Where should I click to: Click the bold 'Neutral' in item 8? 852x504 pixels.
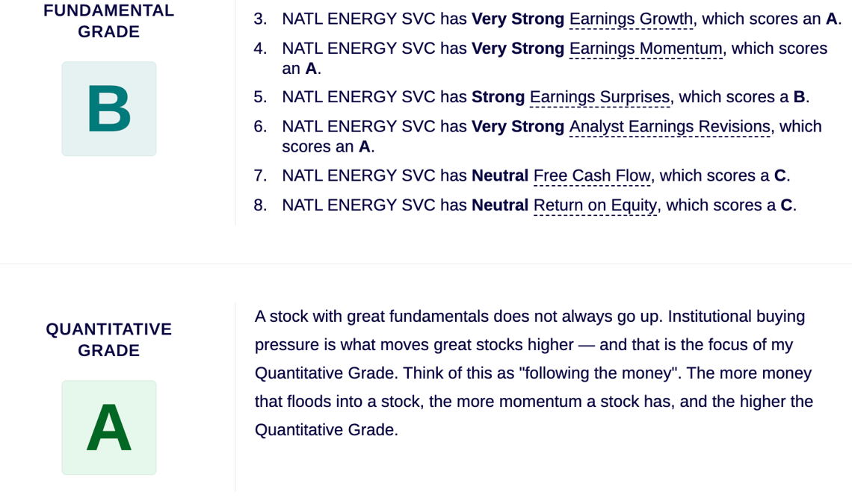[x=500, y=205]
